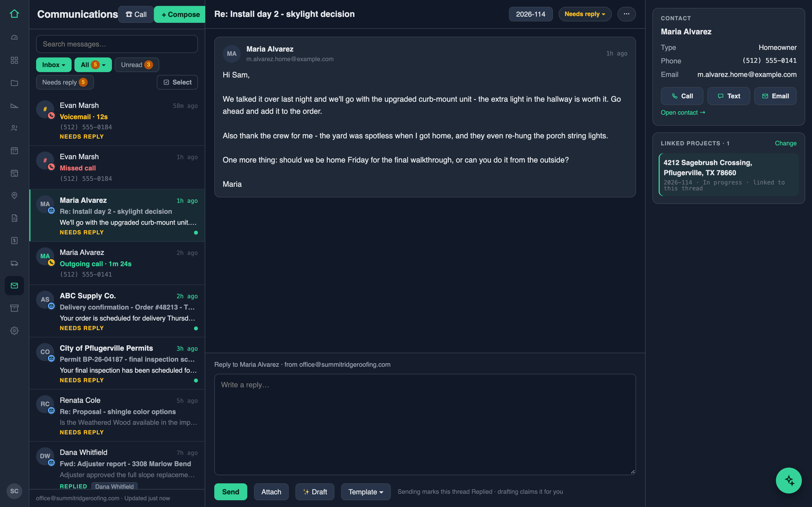
Task: Open the three-dot more options menu
Action: click(x=626, y=14)
